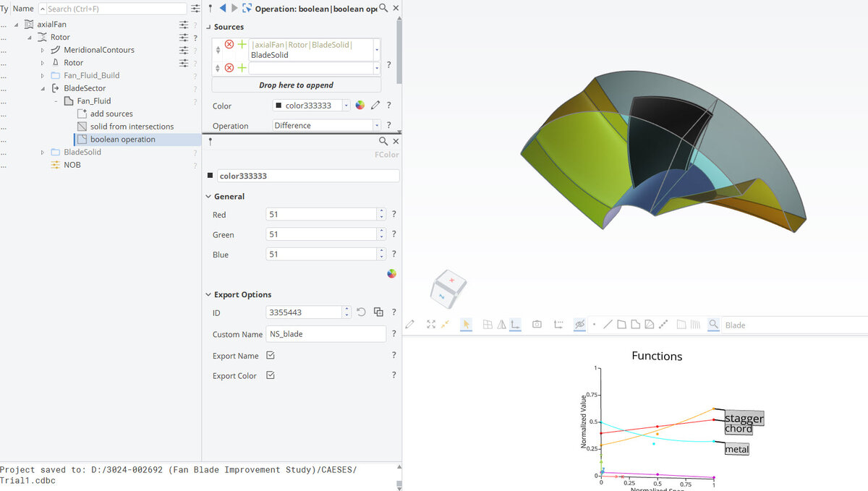The height and width of the screenshot is (491, 868).
Task: Toggle the trimesh filter icon
Action: pos(649,325)
